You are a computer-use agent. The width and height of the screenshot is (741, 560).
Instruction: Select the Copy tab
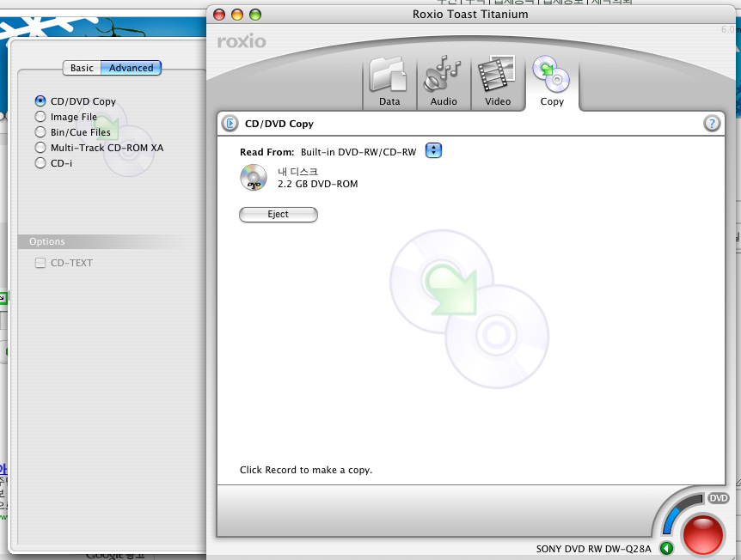552,82
